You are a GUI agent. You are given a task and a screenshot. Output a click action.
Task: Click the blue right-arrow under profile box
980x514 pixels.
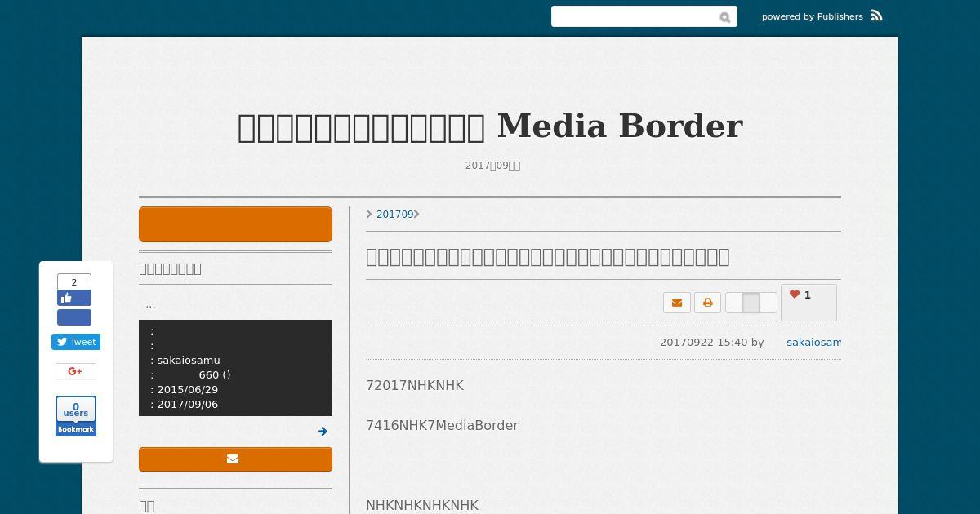tap(323, 432)
